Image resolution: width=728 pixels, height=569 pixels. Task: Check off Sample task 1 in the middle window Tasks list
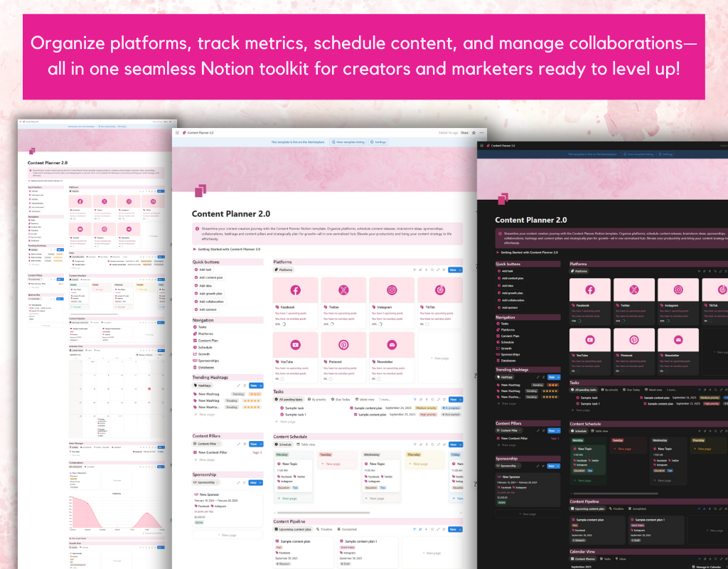[282, 415]
